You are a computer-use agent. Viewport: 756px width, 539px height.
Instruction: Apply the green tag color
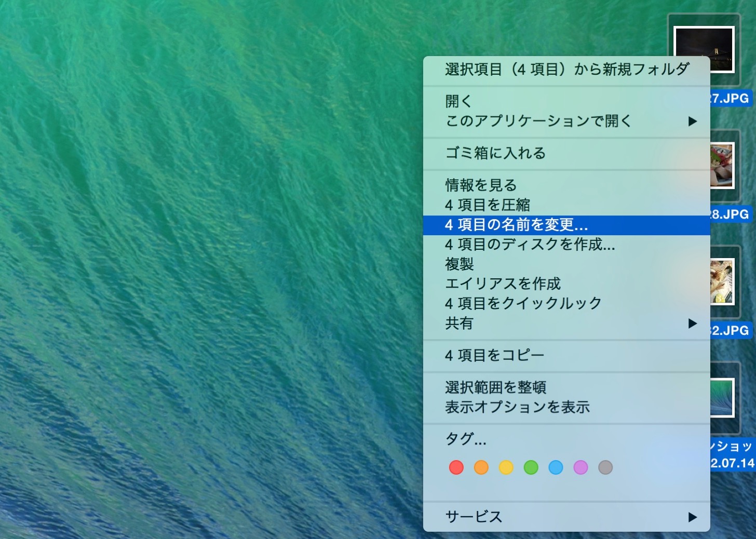pyautogui.click(x=531, y=467)
